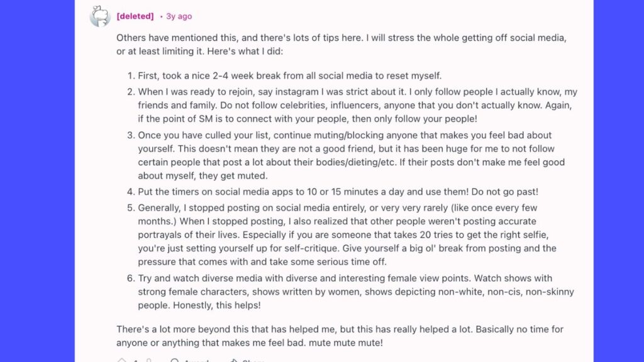
Task: Click the Award icon below the comment
Action: 175,360
